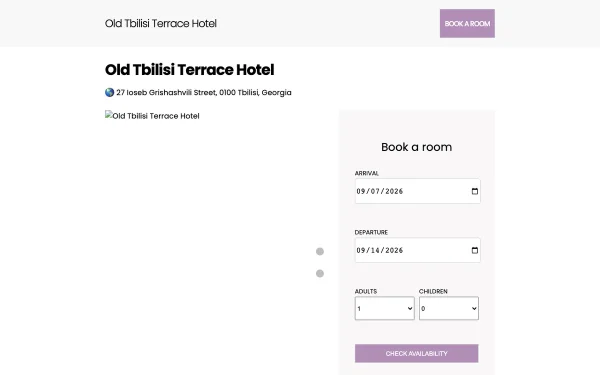600x375 pixels.
Task: Click the hotel address text line
Action: point(204,93)
